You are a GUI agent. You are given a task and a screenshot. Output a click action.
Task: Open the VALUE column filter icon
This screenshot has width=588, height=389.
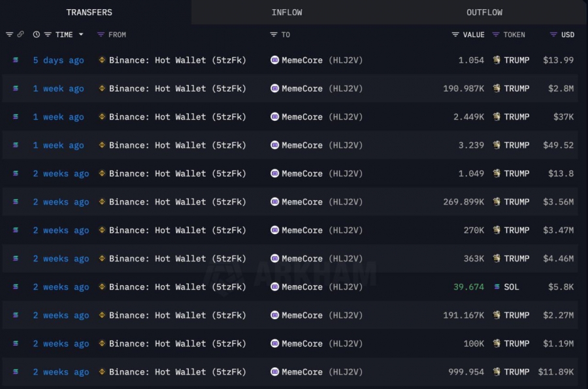pos(455,35)
